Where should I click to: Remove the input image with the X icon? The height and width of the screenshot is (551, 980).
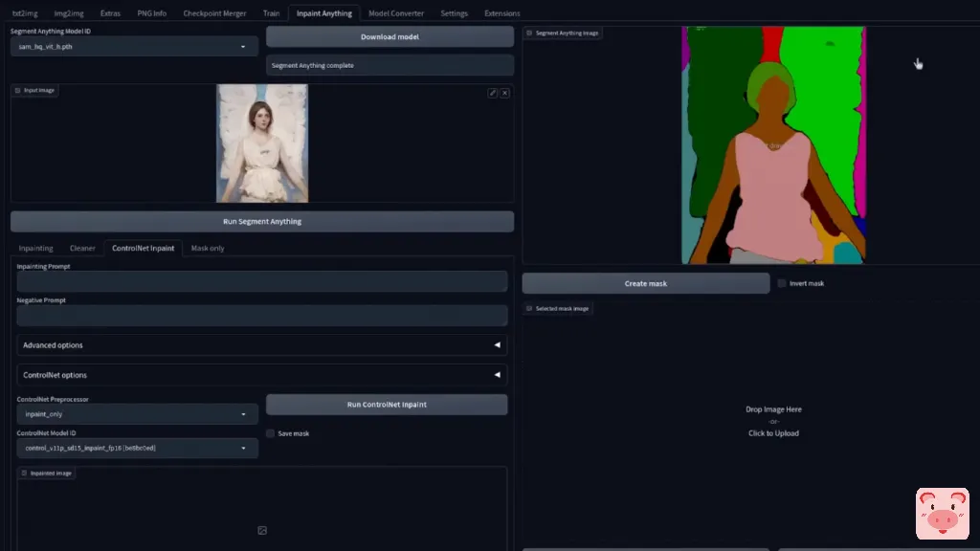point(504,93)
